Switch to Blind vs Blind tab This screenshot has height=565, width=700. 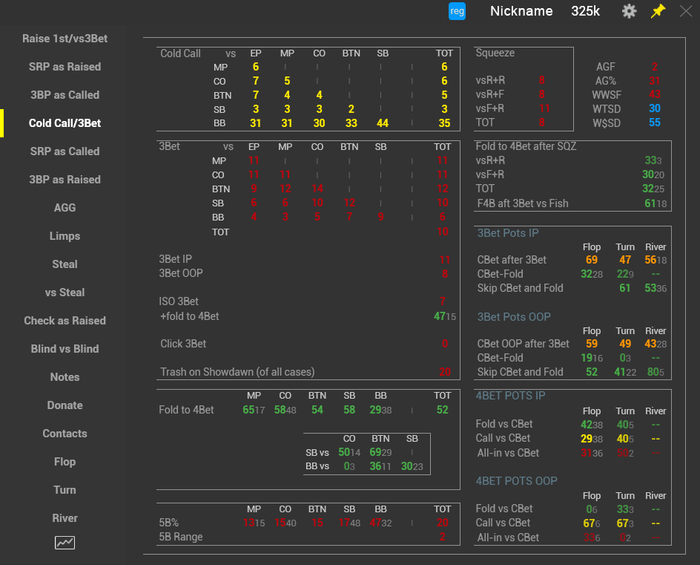[x=65, y=349]
